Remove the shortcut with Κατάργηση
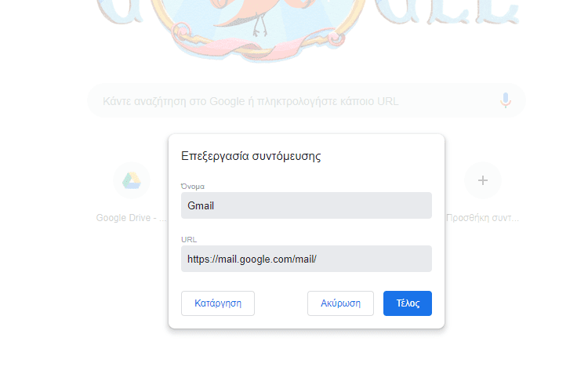 [217, 303]
